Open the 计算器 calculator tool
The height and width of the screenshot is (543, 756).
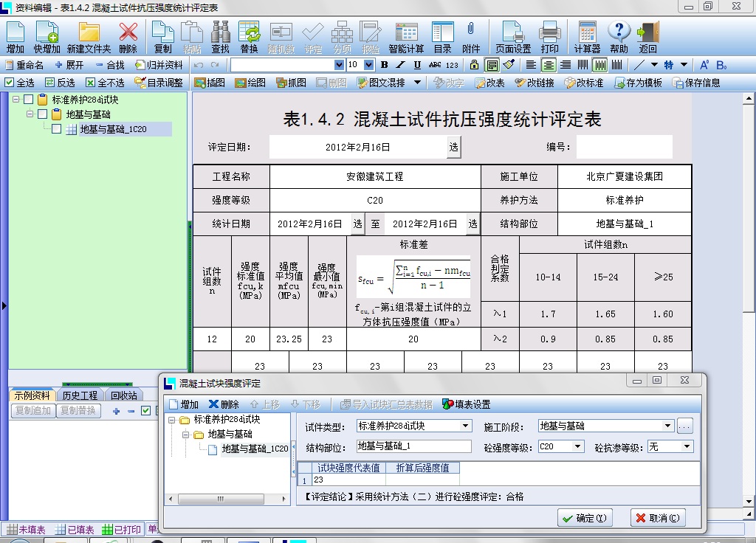pos(587,37)
